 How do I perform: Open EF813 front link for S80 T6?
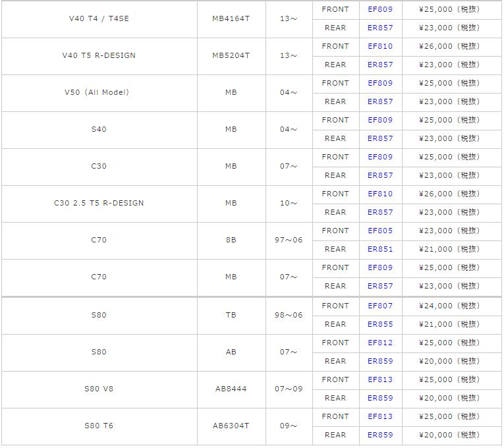point(380,417)
